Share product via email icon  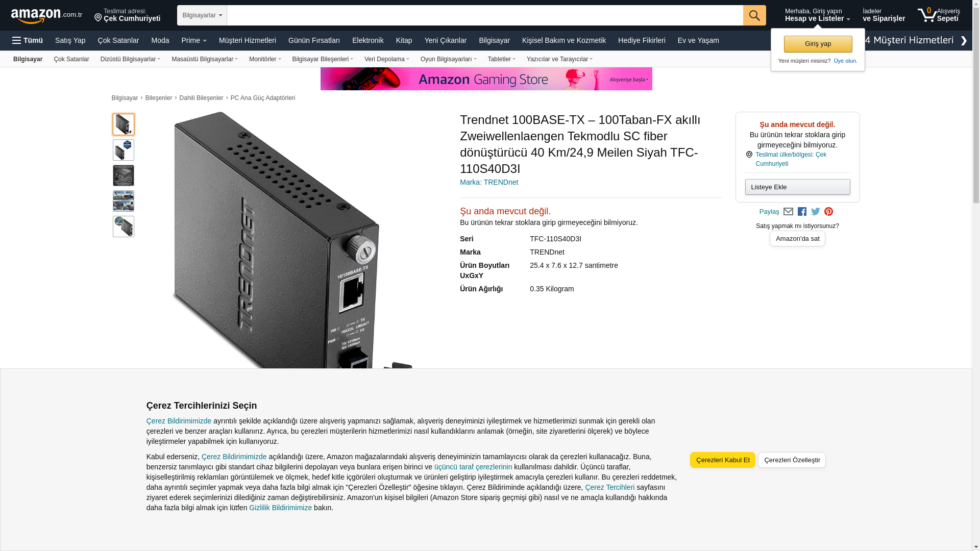788,212
